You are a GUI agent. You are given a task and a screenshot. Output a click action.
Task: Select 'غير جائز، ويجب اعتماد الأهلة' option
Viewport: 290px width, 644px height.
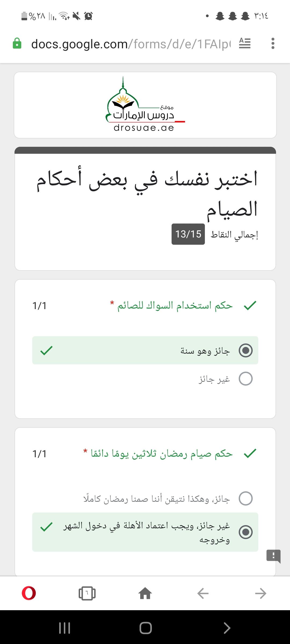[245, 532]
